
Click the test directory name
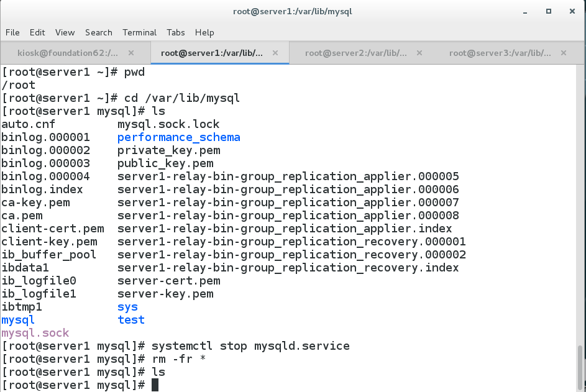click(x=130, y=320)
